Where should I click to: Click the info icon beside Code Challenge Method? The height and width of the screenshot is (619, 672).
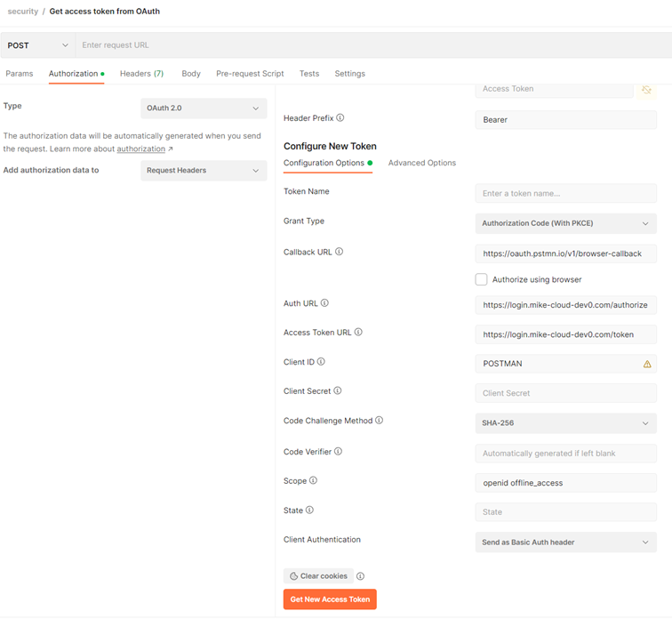coord(380,421)
